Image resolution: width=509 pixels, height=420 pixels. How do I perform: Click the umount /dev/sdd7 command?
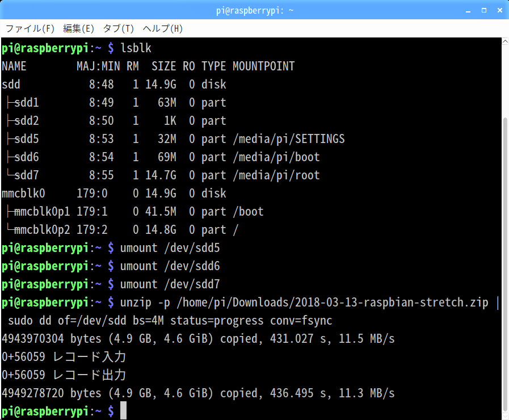tap(170, 284)
